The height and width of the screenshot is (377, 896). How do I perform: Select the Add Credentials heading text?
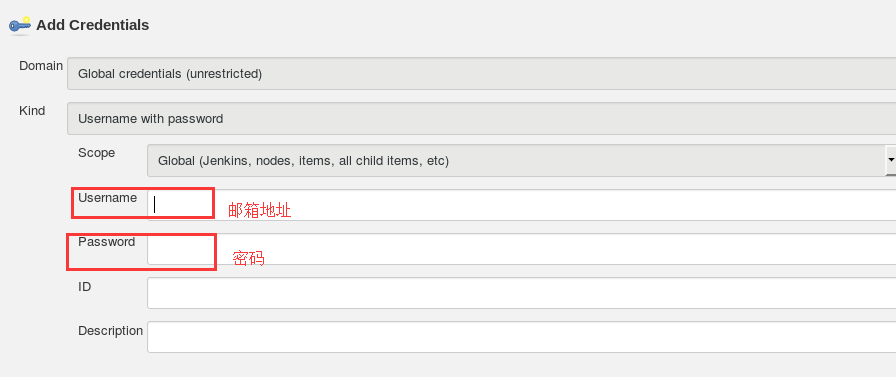93,25
